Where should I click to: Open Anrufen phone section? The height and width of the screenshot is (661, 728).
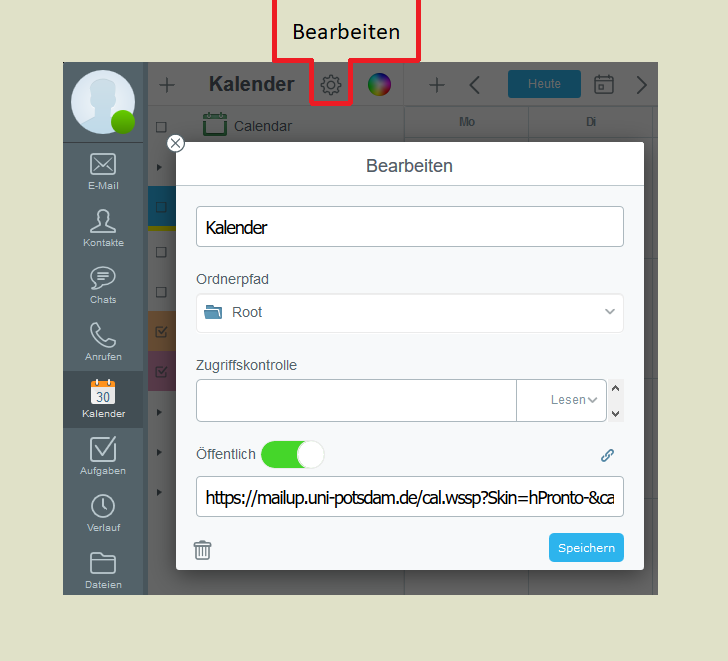pos(103,342)
